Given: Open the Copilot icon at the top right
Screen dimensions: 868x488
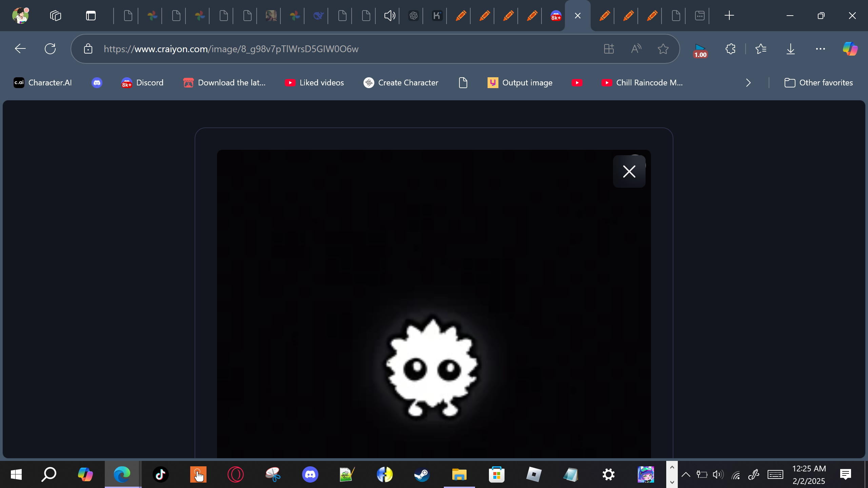Looking at the screenshot, I should click(850, 49).
